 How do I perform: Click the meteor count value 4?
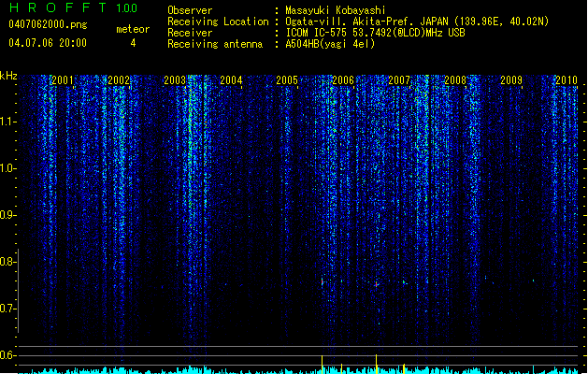point(133,43)
